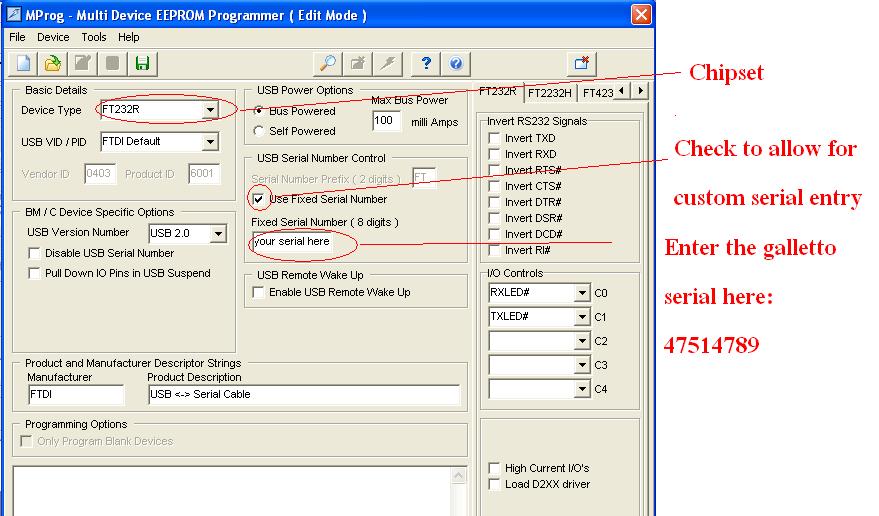This screenshot has height=516, width=879.
Task: Enable Disable USB Serial Number checkbox
Action: coord(34,254)
